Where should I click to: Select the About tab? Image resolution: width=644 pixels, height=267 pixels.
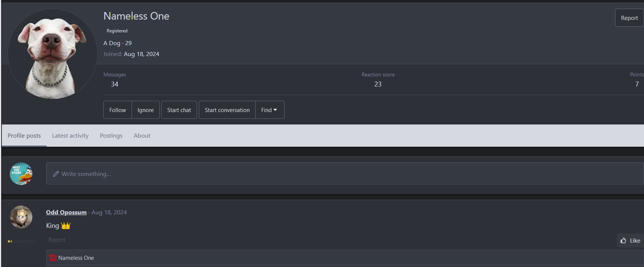142,136
